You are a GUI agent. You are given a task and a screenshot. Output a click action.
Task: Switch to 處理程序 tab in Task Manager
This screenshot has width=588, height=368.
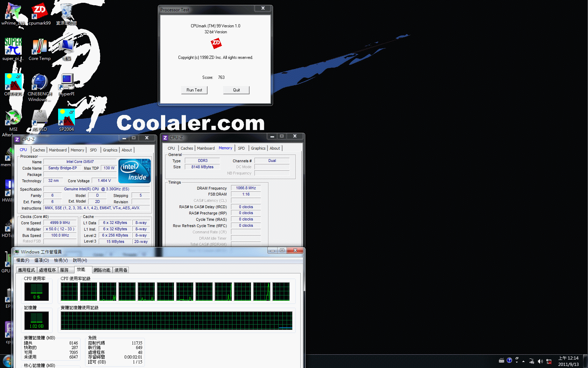point(47,270)
